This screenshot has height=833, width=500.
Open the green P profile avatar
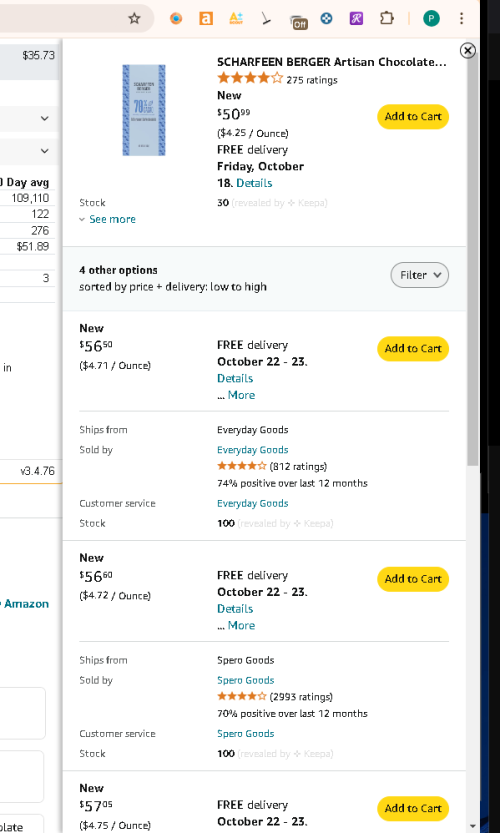point(431,19)
